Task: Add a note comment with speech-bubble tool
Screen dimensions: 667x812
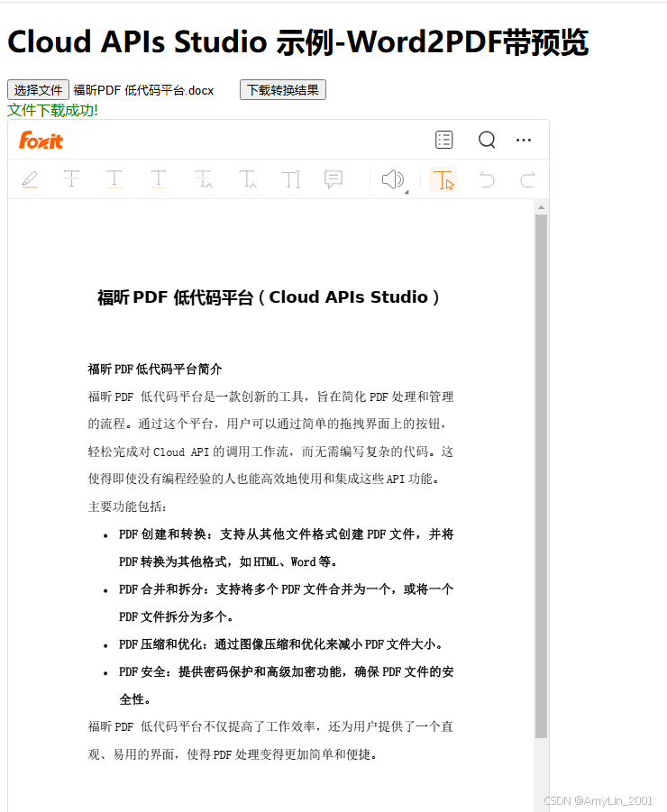Action: [x=333, y=179]
